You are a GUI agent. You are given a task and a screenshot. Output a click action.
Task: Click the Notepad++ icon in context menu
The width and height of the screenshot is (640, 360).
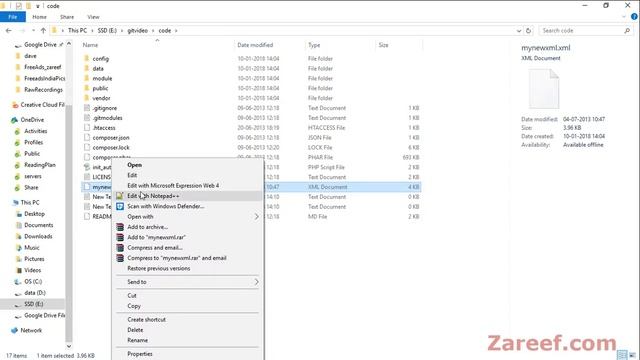tap(120, 196)
